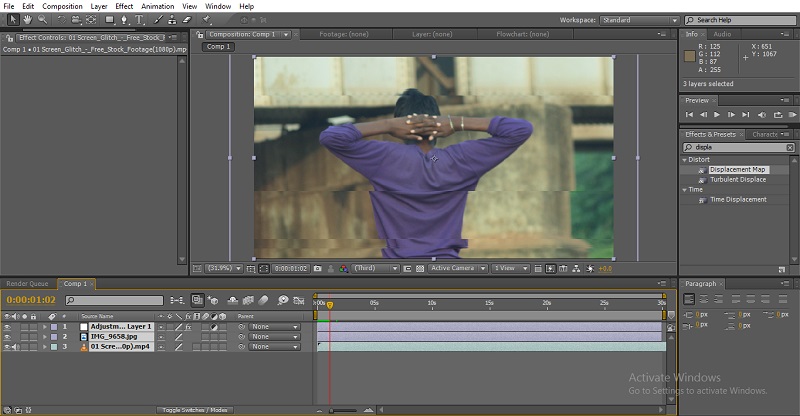Expand IMG_9658.jpg layer properties
Image resolution: width=800 pixels, height=416 pixels.
coord(45,337)
